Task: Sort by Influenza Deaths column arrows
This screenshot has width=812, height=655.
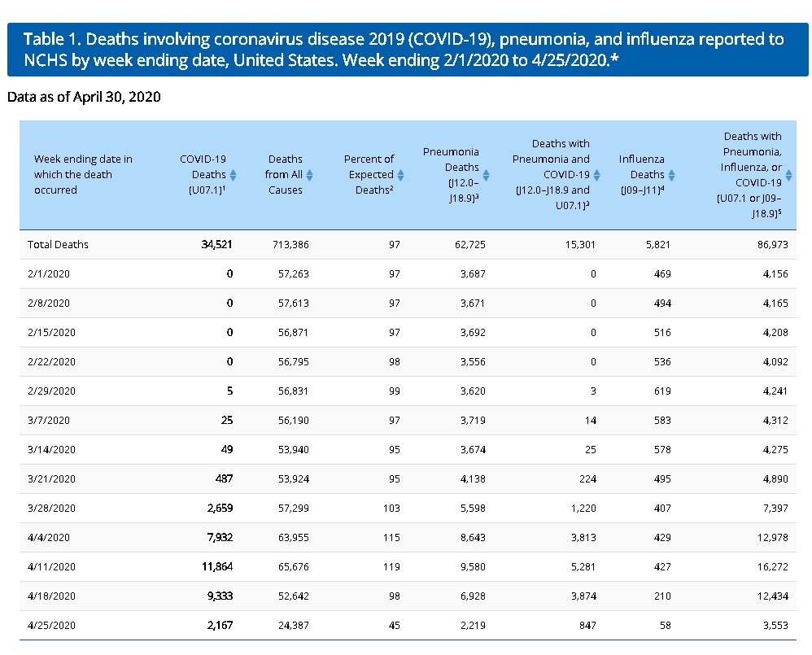Action: pyautogui.click(x=672, y=175)
